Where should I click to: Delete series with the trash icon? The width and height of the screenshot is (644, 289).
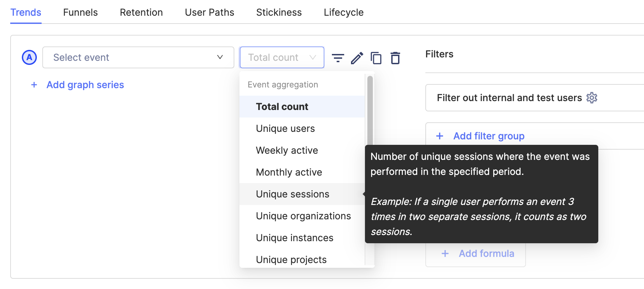(395, 58)
